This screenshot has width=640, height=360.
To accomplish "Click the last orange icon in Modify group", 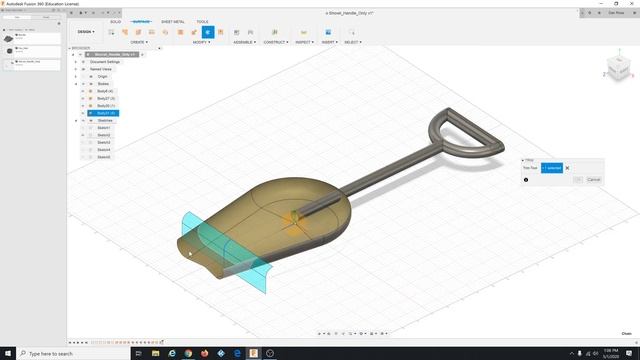I will tap(221, 32).
